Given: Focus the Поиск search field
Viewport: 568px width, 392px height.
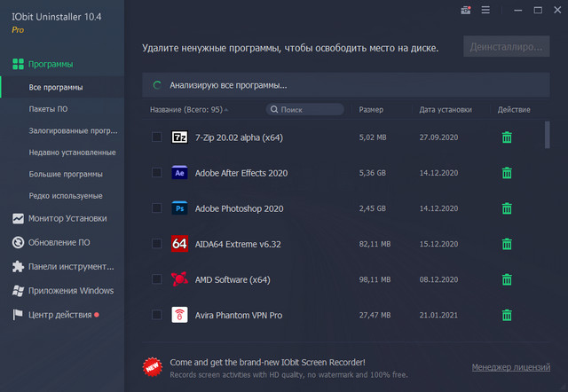Looking at the screenshot, I should click(310, 110).
